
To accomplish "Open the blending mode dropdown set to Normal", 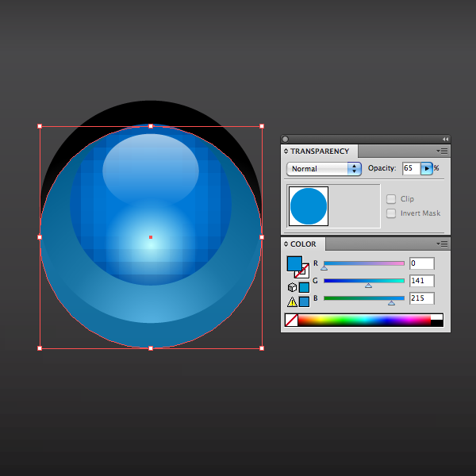I will tap(324, 169).
